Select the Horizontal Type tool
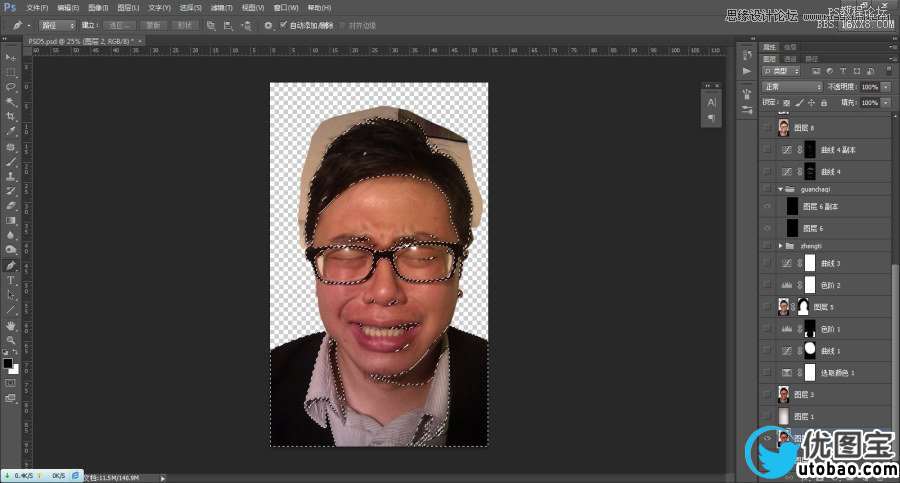 tap(10, 280)
